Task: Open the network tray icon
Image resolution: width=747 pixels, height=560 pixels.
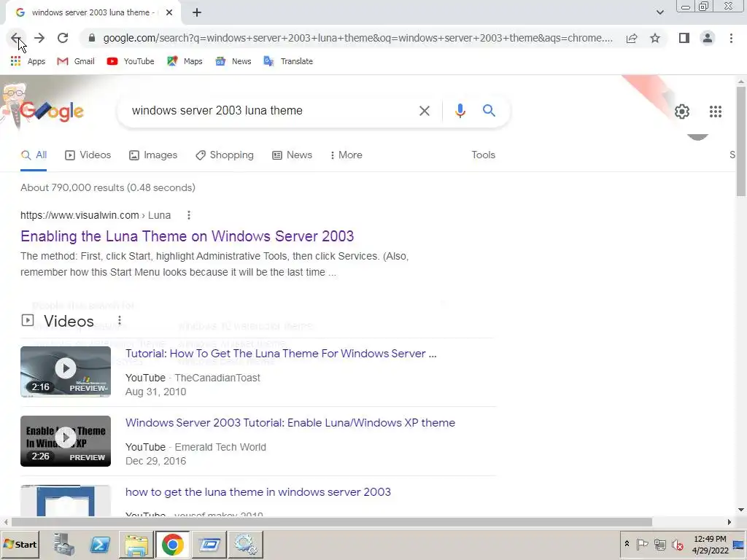Action: 659,544
